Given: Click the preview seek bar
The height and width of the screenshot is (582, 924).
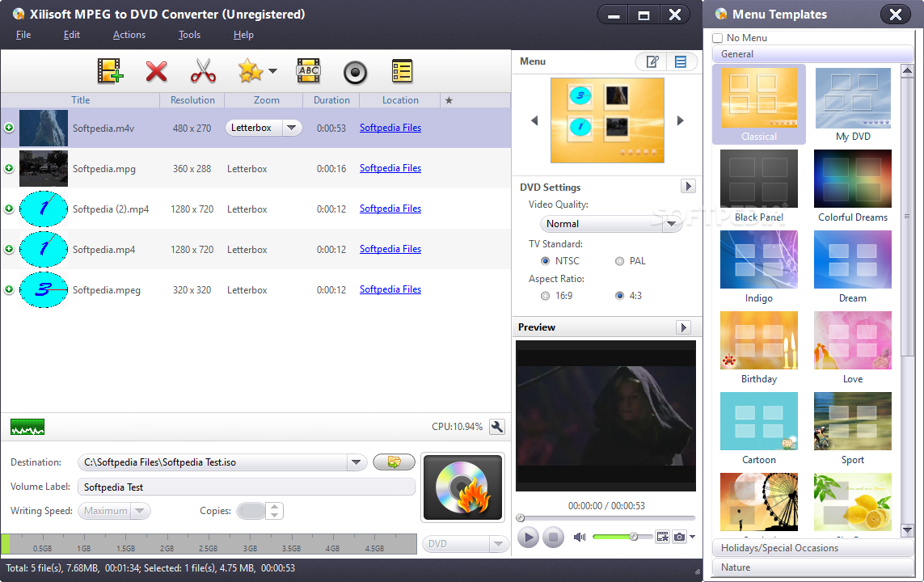Looking at the screenshot, I should [605, 518].
